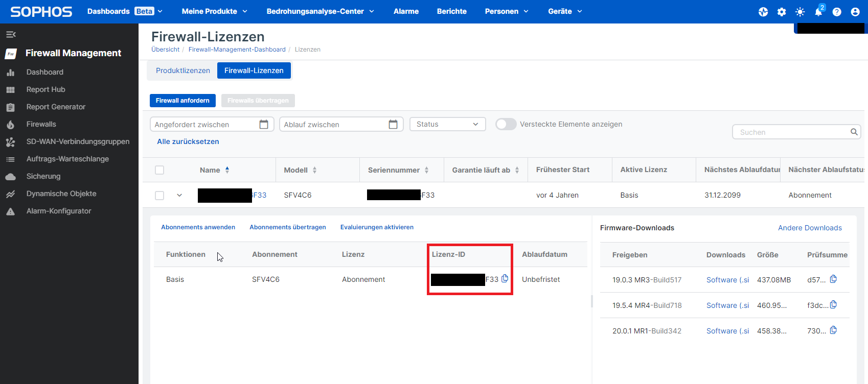Open Report Generator in sidebar
Viewport: 868px width, 384px height.
[x=56, y=107]
